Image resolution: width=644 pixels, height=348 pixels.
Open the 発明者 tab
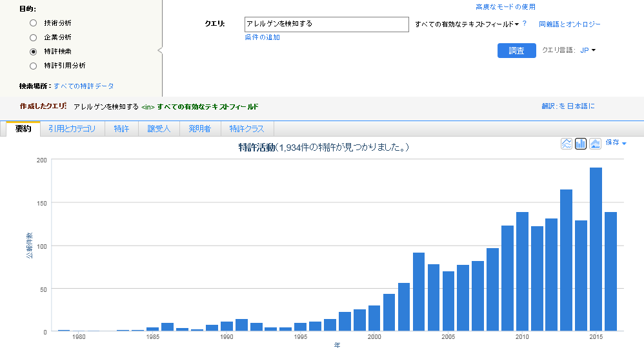(200, 128)
